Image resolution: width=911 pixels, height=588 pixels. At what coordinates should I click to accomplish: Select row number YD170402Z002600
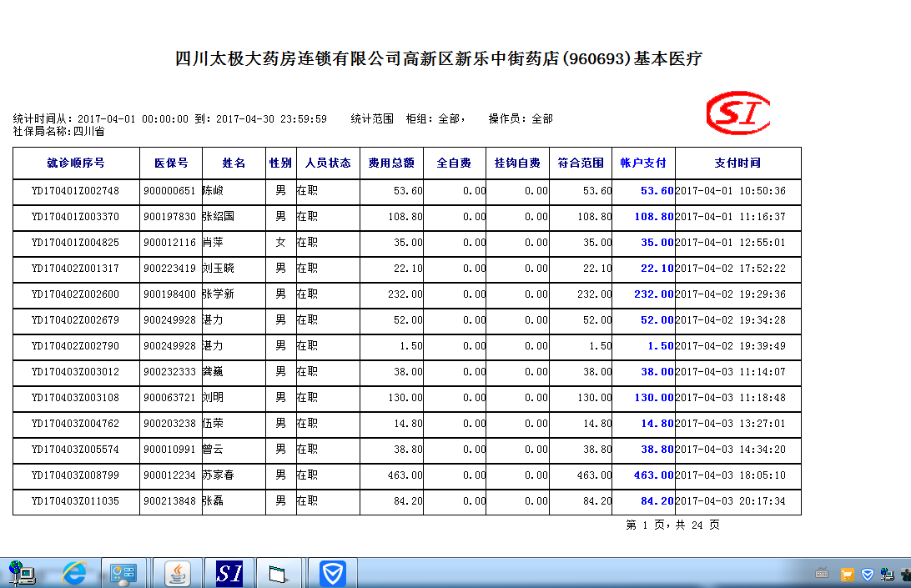76,294
